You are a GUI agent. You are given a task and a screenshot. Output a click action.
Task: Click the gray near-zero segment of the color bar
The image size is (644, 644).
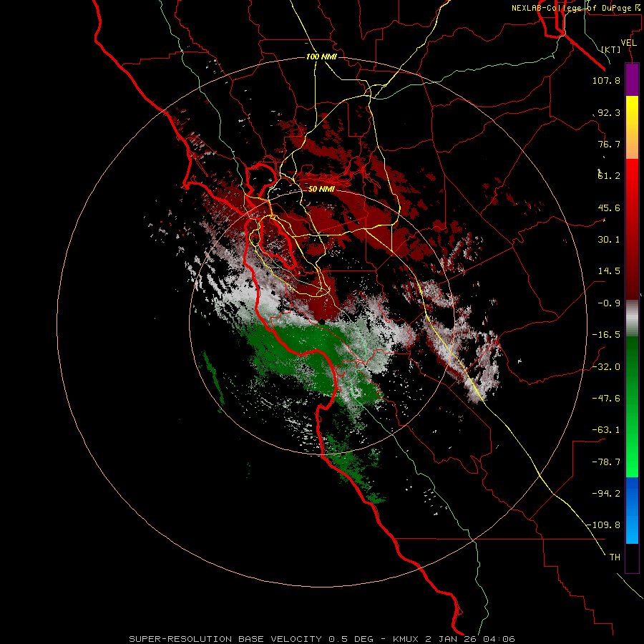tap(632, 318)
